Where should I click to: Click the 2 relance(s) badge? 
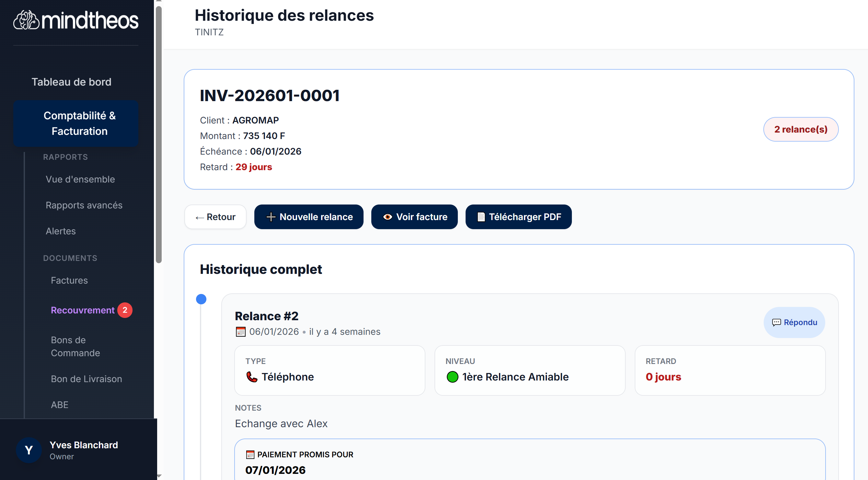tap(801, 129)
